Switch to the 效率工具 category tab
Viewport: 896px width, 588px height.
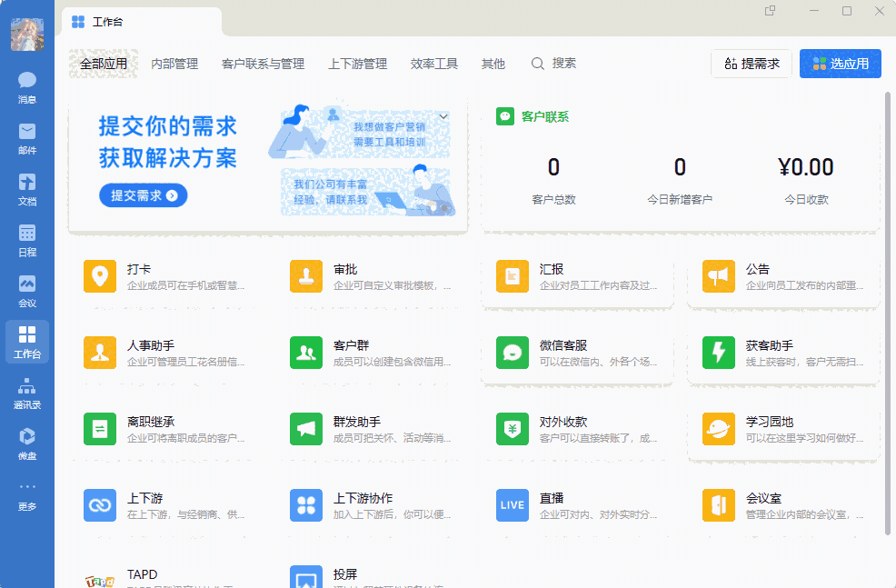tap(433, 64)
